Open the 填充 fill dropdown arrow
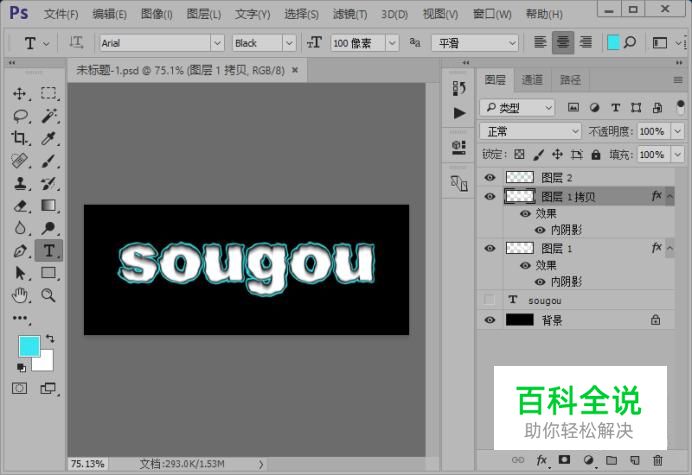Screen dimensions: 692x475 (x=677, y=155)
